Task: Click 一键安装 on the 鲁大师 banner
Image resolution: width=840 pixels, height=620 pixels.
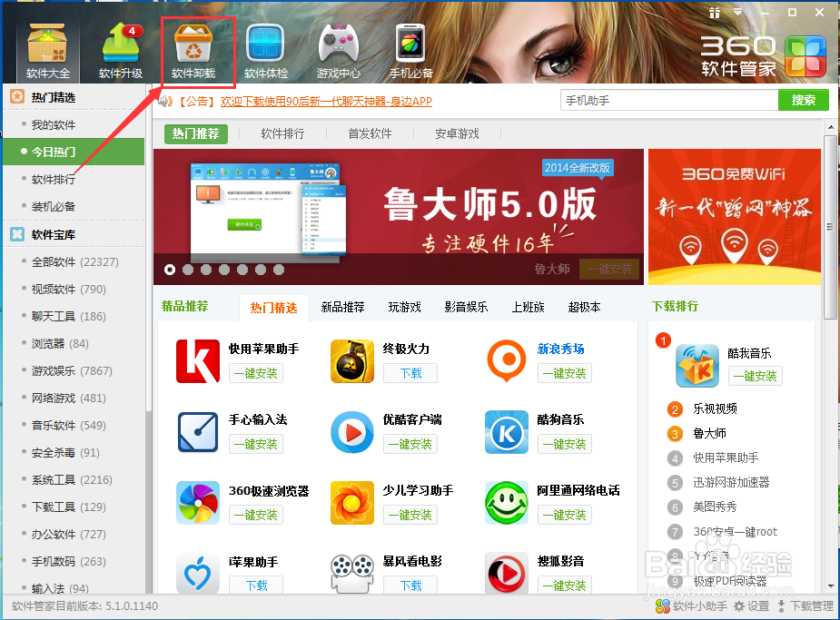Action: (x=610, y=270)
